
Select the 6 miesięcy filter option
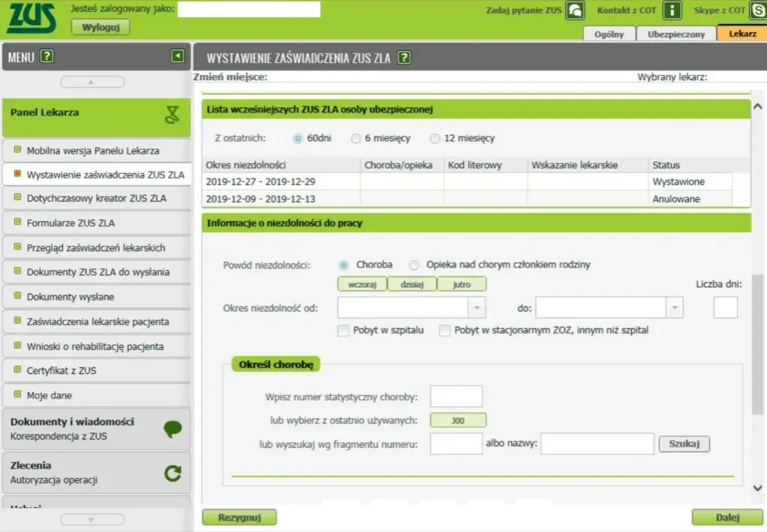point(355,138)
